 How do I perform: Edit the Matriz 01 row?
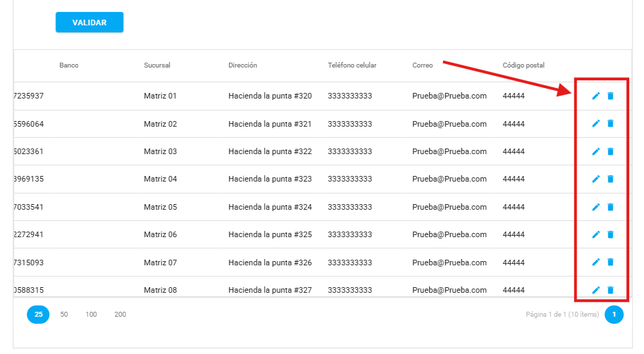(x=596, y=96)
